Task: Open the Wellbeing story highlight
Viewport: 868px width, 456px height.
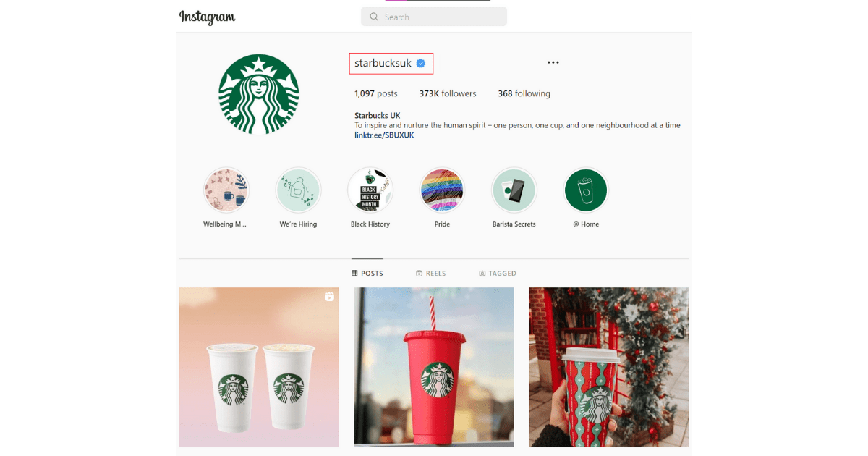Action: [x=226, y=190]
